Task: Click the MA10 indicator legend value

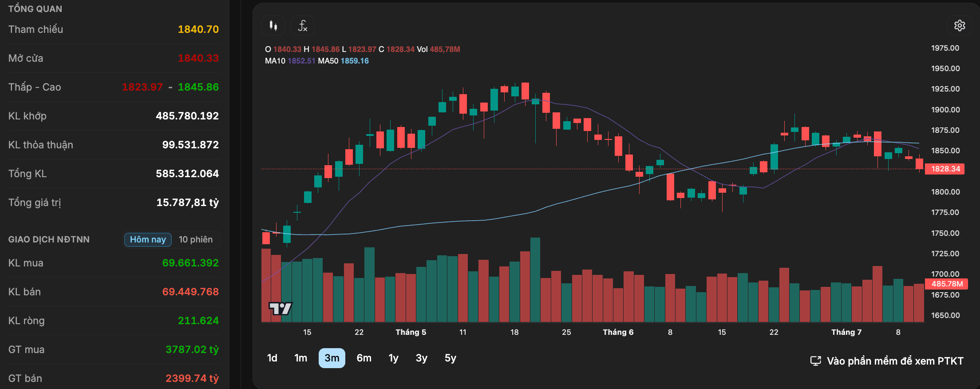Action: [x=301, y=61]
